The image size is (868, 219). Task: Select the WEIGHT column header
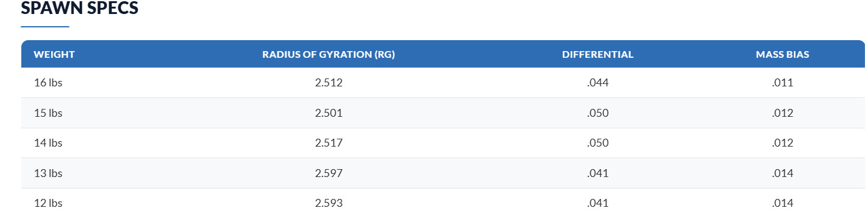click(54, 54)
